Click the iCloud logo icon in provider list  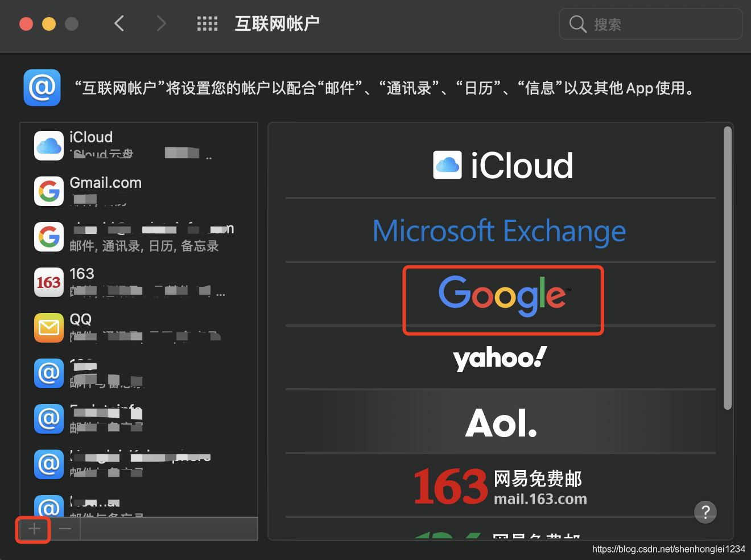click(x=447, y=165)
